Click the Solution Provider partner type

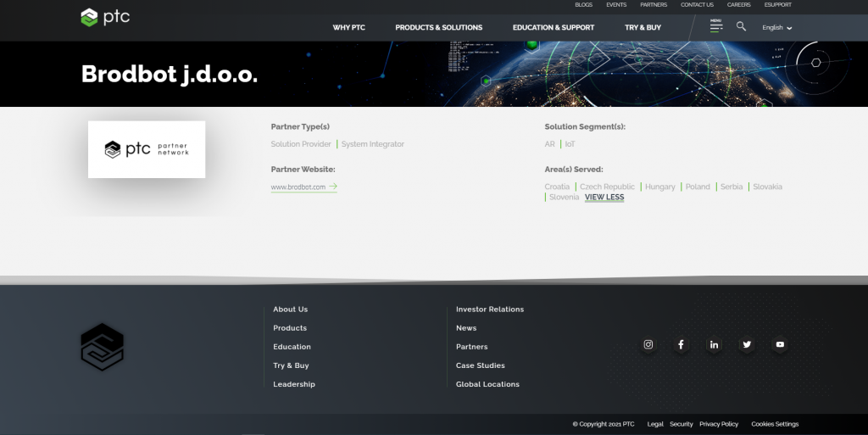(x=301, y=144)
